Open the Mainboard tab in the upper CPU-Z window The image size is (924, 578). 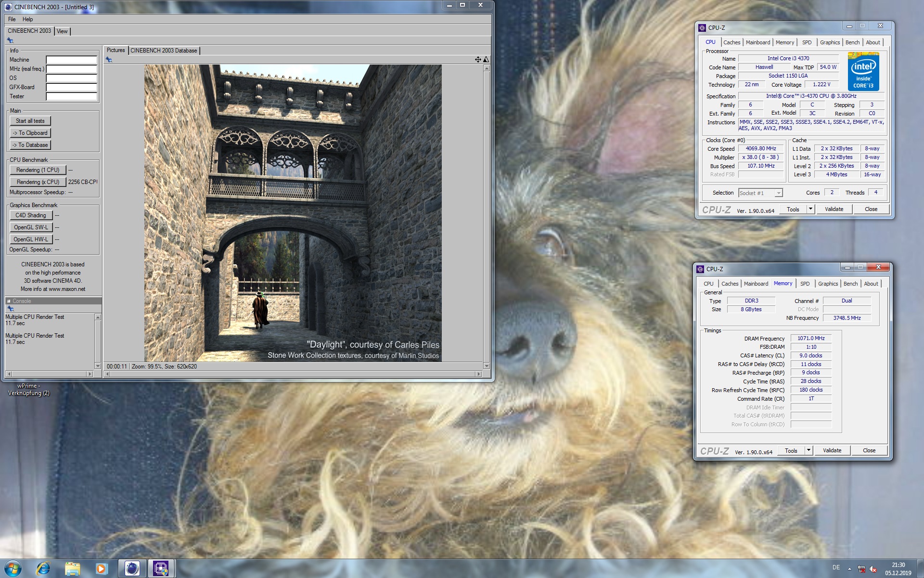pyautogui.click(x=758, y=42)
